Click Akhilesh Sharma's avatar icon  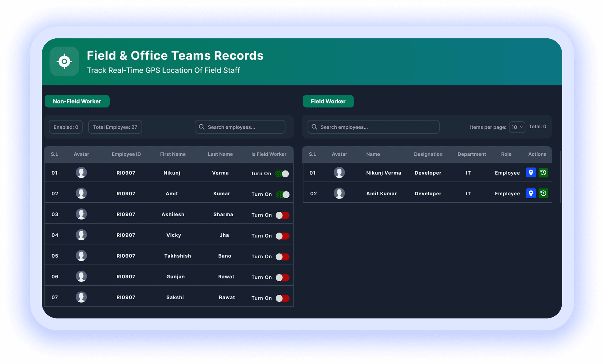click(x=81, y=214)
